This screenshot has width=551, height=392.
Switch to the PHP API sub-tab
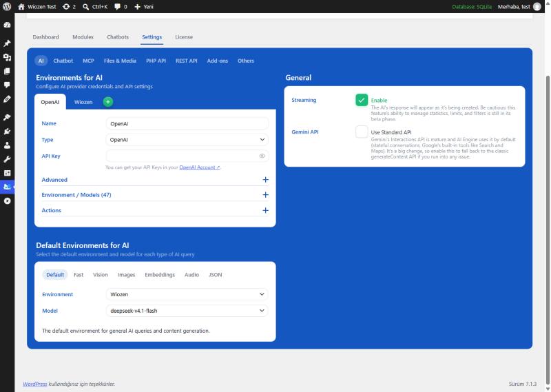click(x=156, y=61)
